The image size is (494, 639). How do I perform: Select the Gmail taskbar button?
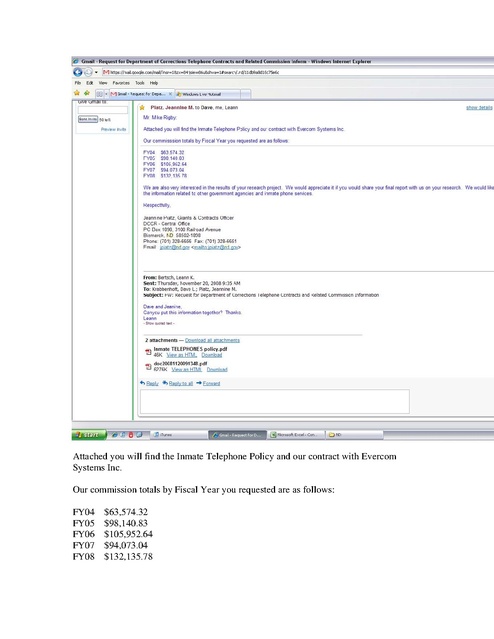[x=238, y=435]
